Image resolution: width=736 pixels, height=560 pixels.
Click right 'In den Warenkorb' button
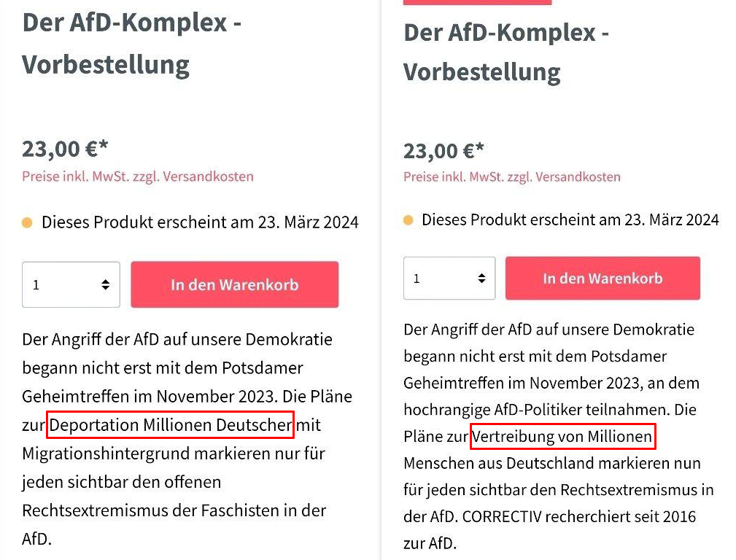(x=603, y=279)
